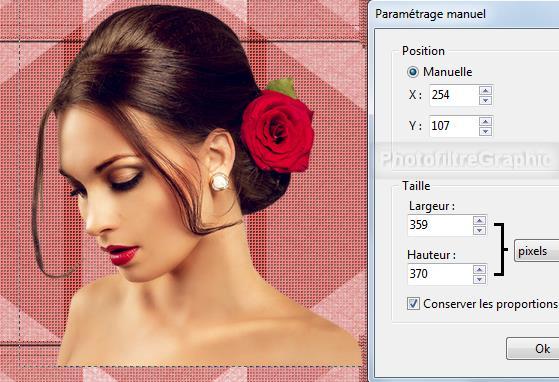This screenshot has width=559, height=382.
Task: Increase Hauteur with the up arrow
Action: pyautogui.click(x=479, y=269)
